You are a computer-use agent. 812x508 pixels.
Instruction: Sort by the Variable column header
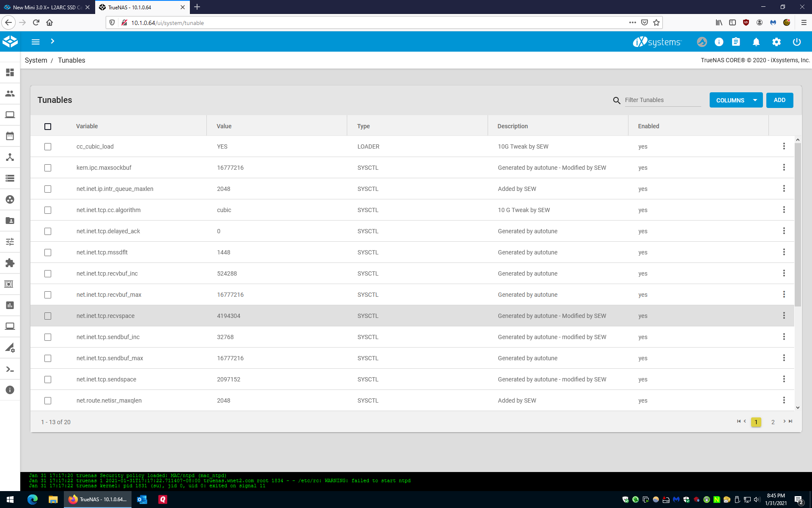87,126
